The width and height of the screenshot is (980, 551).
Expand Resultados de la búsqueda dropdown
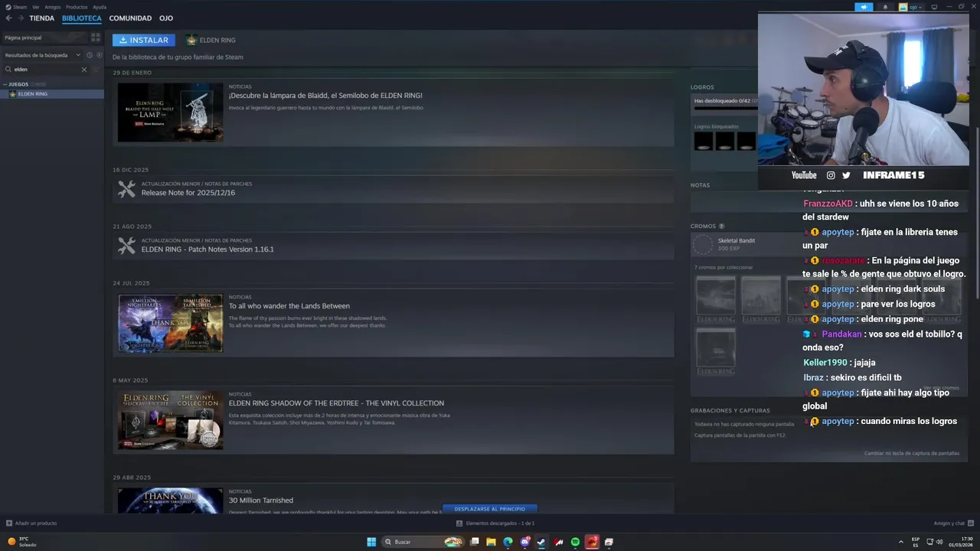(42, 55)
